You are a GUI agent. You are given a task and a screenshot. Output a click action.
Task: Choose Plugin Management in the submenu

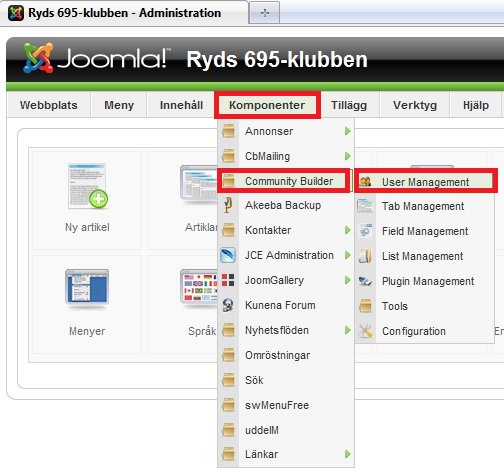[424, 281]
